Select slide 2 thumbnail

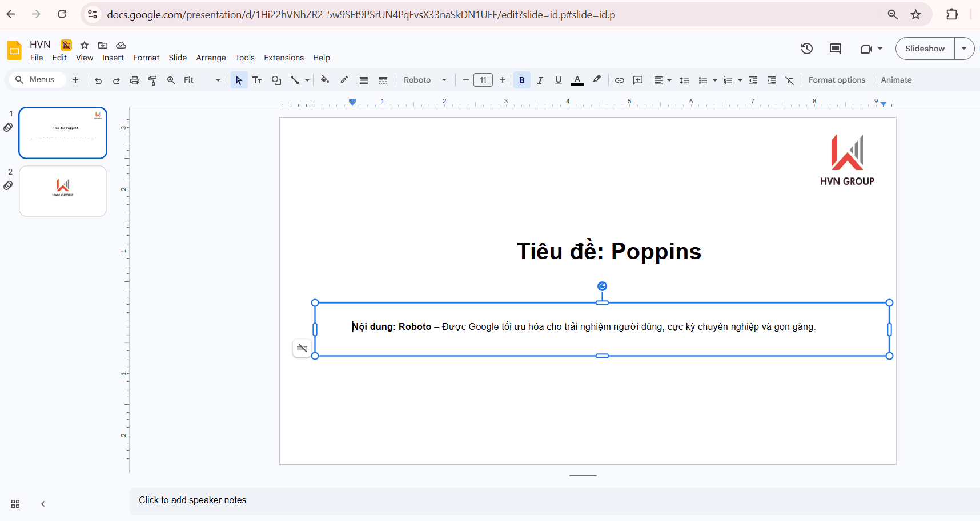point(63,191)
